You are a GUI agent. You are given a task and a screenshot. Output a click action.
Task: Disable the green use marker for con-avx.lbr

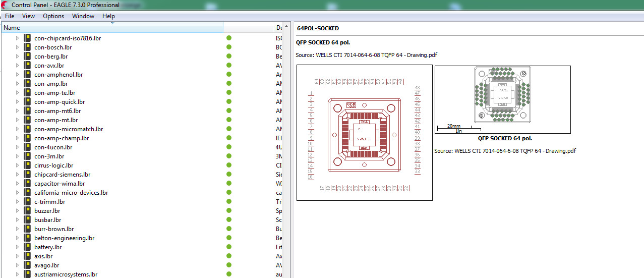tap(229, 66)
